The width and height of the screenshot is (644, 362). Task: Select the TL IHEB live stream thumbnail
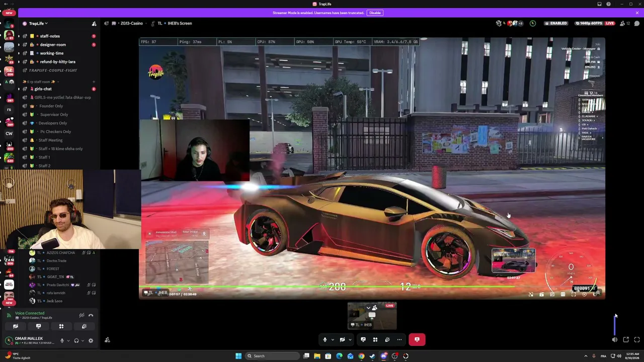372,315
